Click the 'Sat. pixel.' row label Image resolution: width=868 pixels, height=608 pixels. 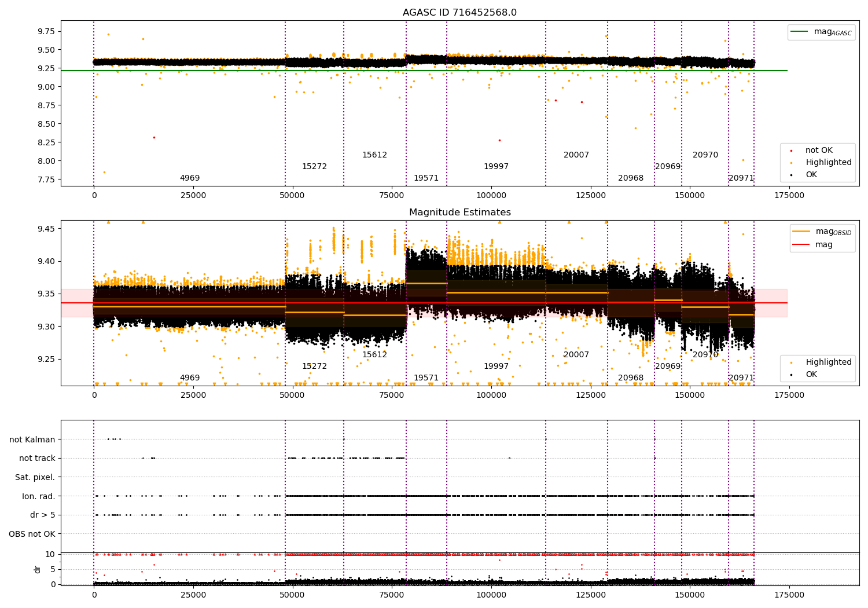(35, 477)
